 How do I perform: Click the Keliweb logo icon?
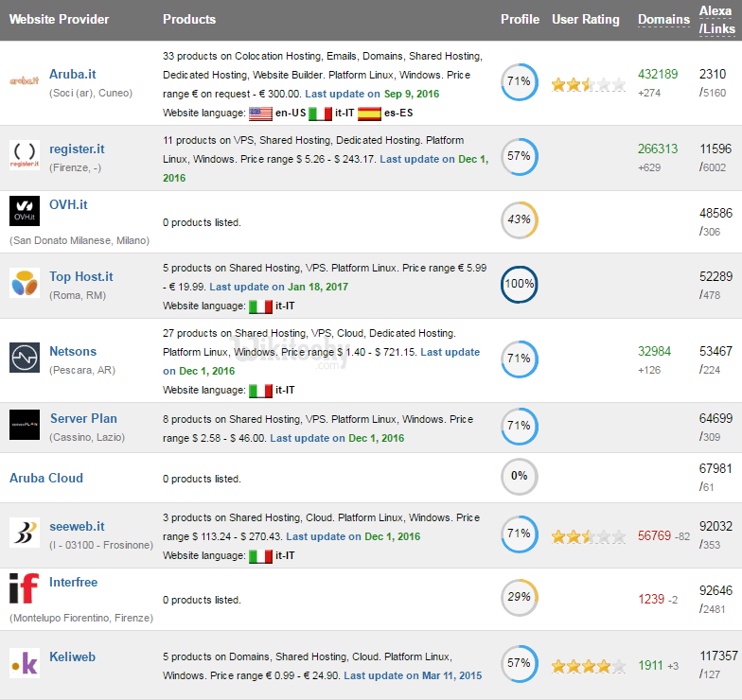click(x=24, y=663)
